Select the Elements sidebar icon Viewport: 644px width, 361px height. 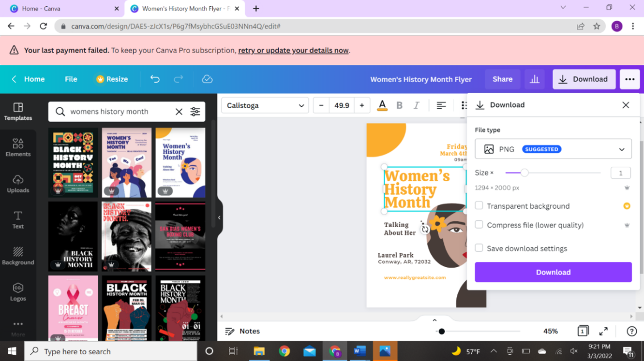(x=18, y=147)
